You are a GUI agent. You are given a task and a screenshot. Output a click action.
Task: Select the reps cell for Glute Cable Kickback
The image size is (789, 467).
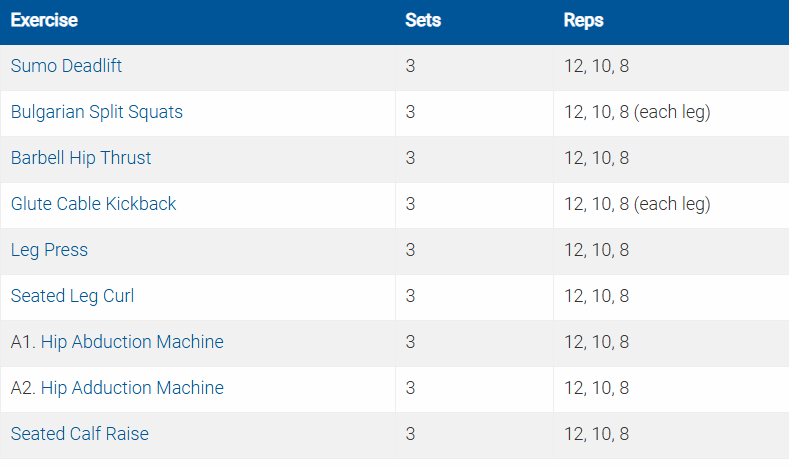click(x=637, y=204)
